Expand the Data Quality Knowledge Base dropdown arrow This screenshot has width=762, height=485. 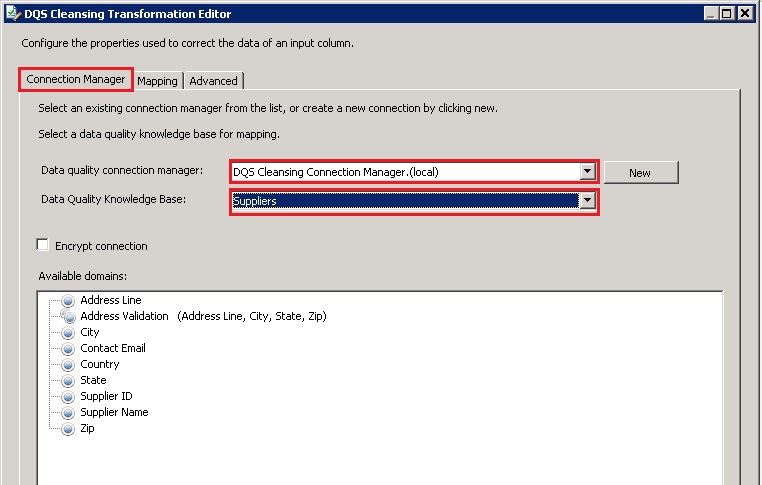click(x=588, y=201)
